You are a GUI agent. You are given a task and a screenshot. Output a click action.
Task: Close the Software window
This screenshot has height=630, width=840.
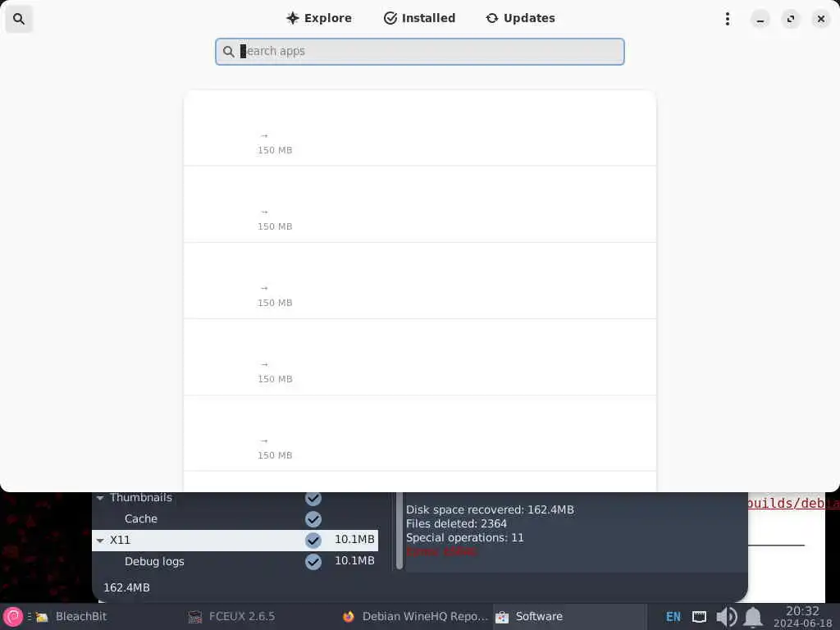click(x=820, y=19)
